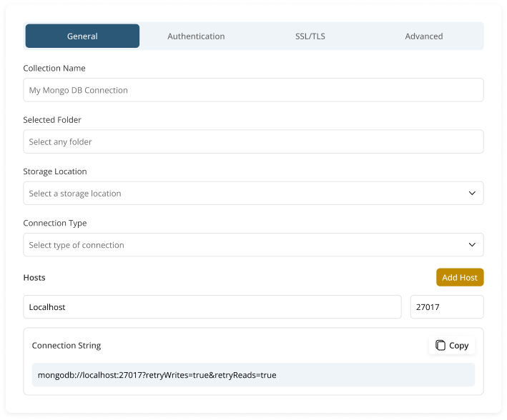Open the SSL/TLS tab
Viewport: 507px width, 420px height.
click(x=310, y=36)
